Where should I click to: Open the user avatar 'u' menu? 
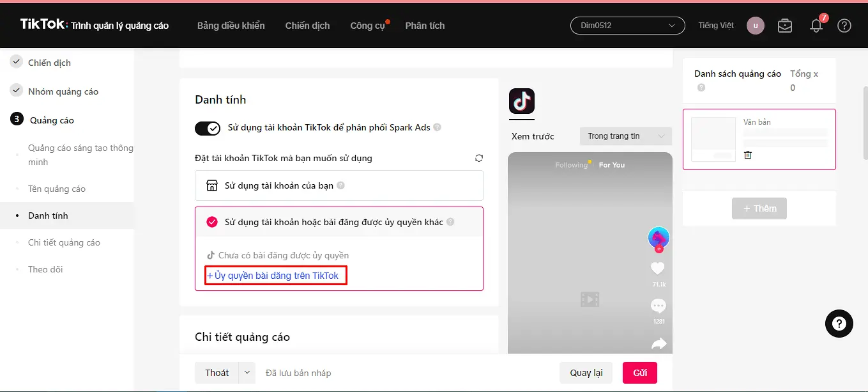[x=756, y=26]
